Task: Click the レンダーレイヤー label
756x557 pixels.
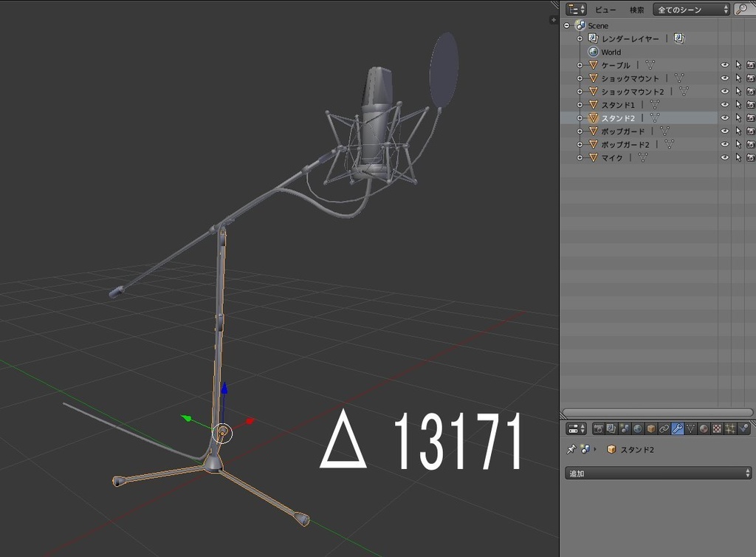Action: pyautogui.click(x=630, y=38)
